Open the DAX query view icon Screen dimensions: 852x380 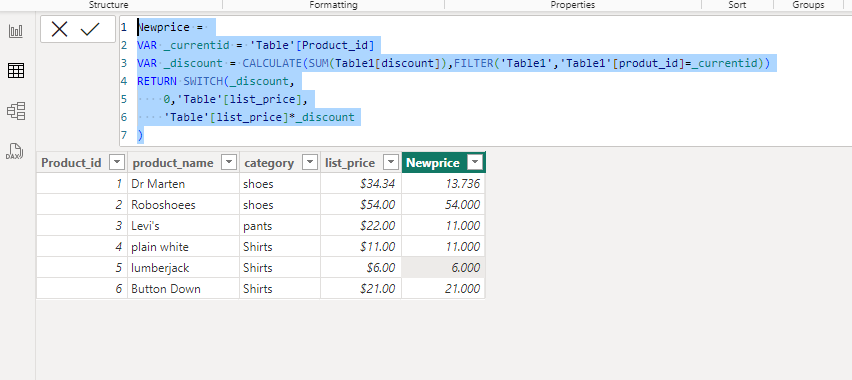coord(15,151)
